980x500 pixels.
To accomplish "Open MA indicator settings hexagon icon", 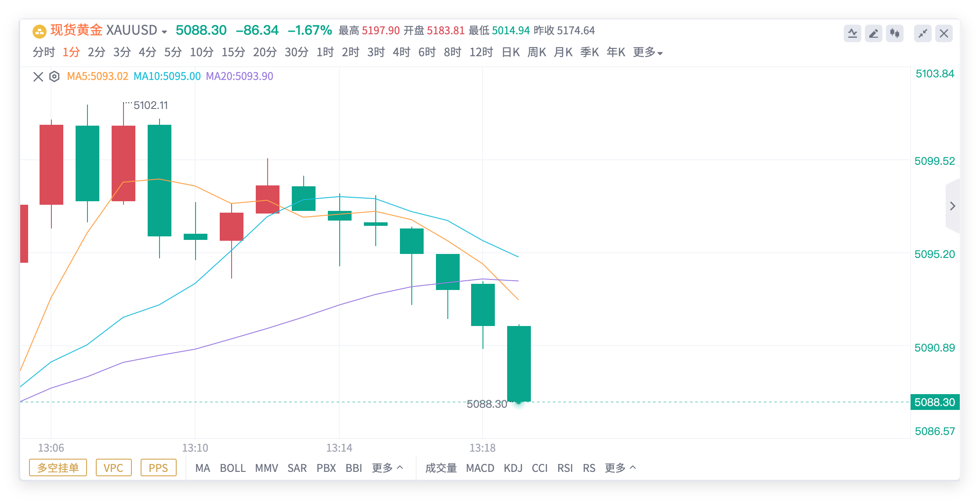I will [x=54, y=76].
